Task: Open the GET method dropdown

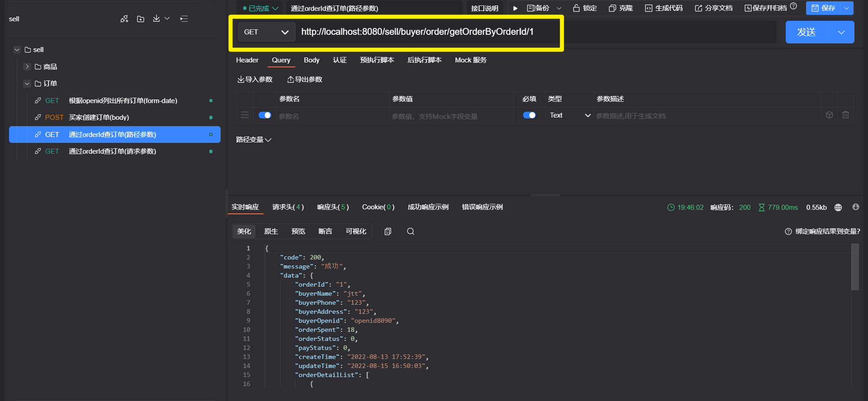Action: click(x=266, y=32)
